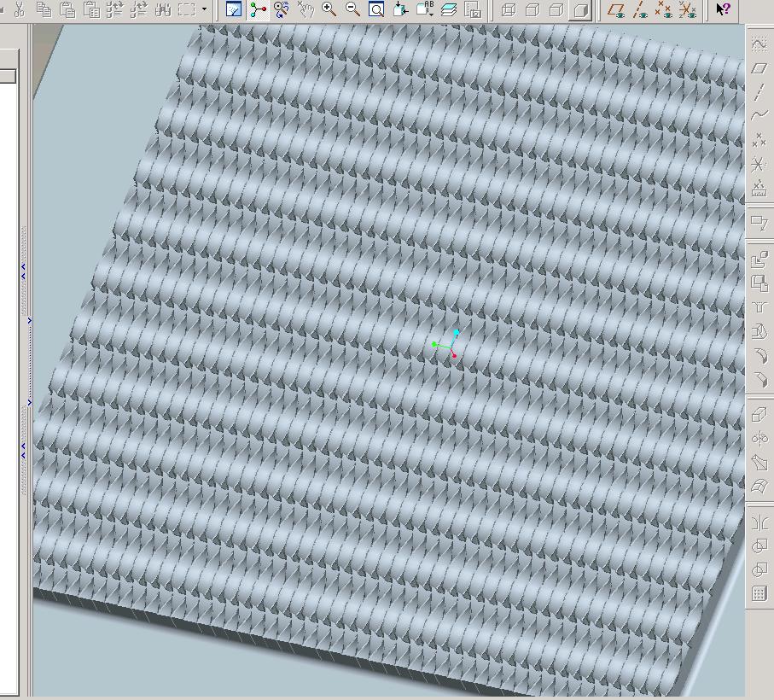Switch to No Hidden display style
774x700 pixels.
click(556, 9)
